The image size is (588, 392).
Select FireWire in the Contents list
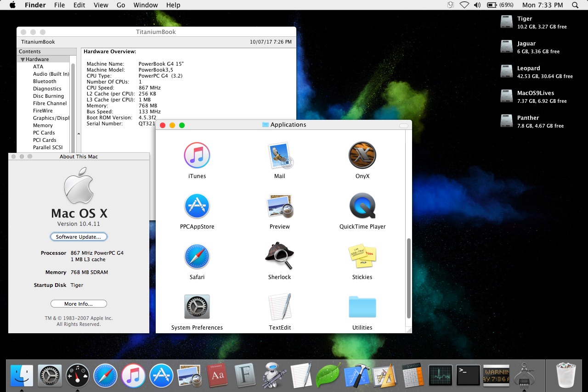[43, 111]
